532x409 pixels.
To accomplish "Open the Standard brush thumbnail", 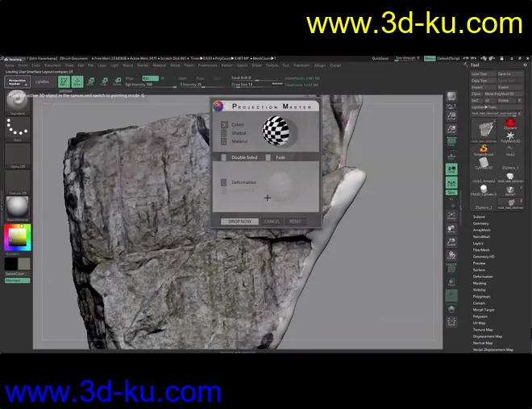I will coord(17,102).
